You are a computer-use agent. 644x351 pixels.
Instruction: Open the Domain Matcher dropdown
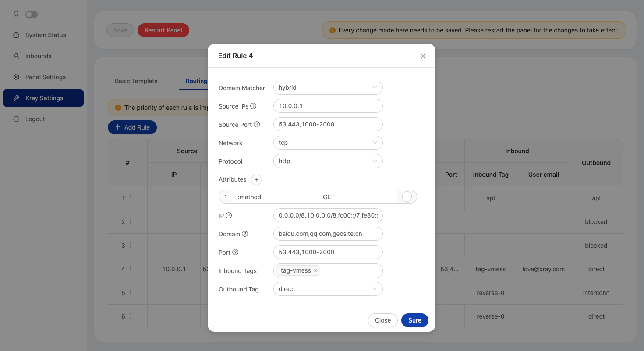click(x=328, y=88)
